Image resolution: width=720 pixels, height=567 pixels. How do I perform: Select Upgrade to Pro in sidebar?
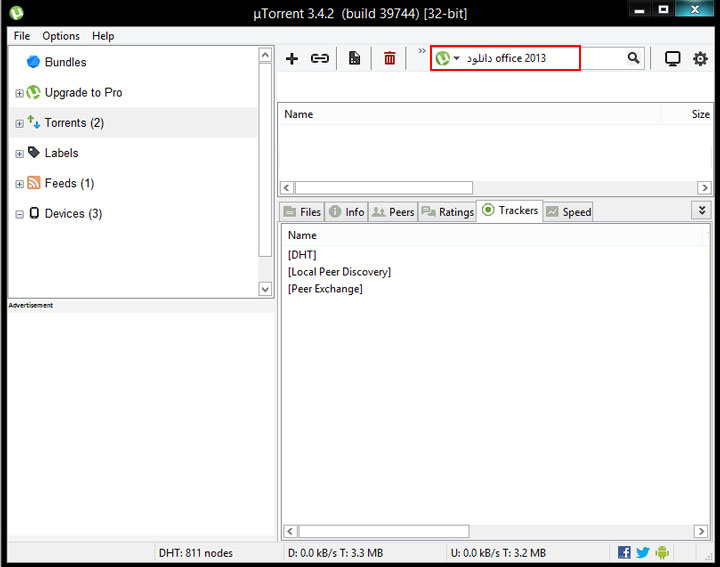pyautogui.click(x=83, y=93)
